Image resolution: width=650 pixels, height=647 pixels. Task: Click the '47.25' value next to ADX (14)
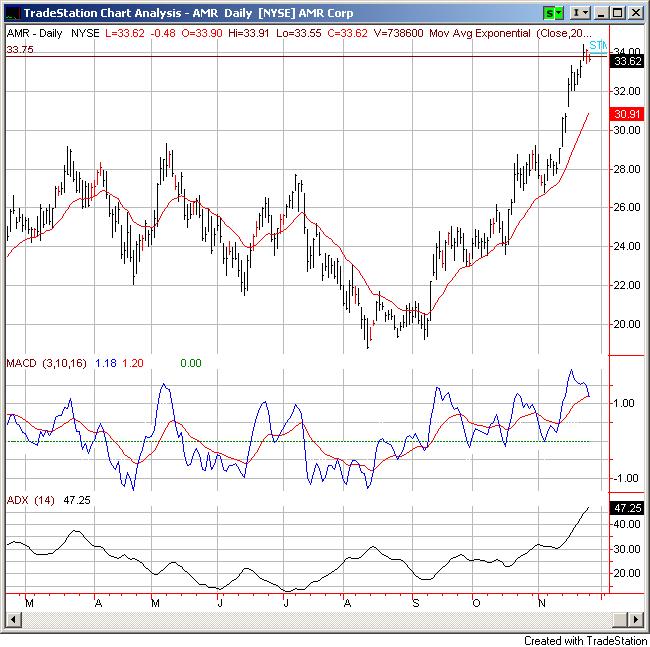77,500
